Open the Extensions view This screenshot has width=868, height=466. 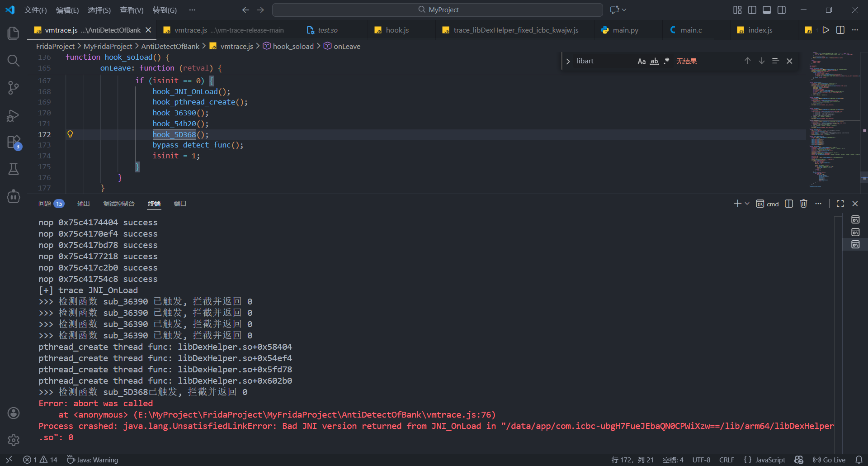14,142
